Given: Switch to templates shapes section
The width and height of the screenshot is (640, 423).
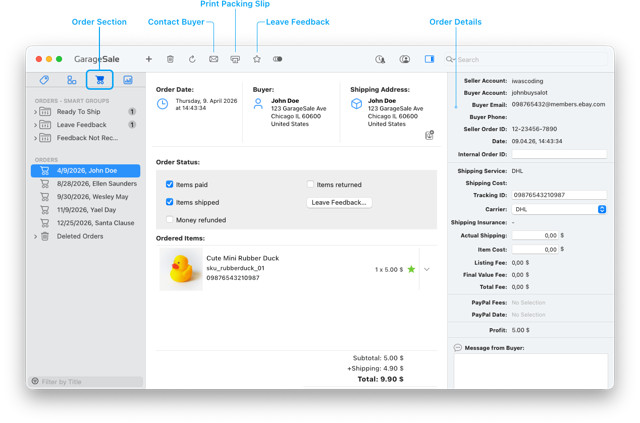Looking at the screenshot, I should coord(71,80).
